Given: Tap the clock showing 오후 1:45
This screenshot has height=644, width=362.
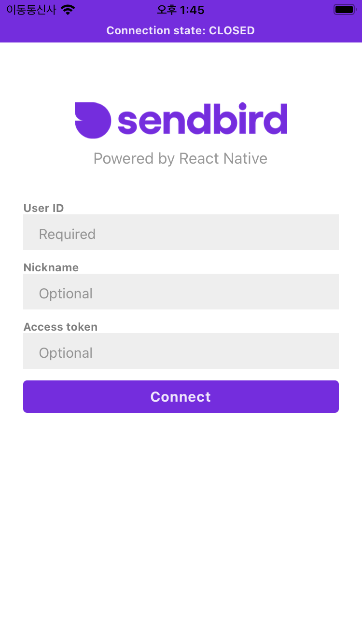Looking at the screenshot, I should coord(181,10).
